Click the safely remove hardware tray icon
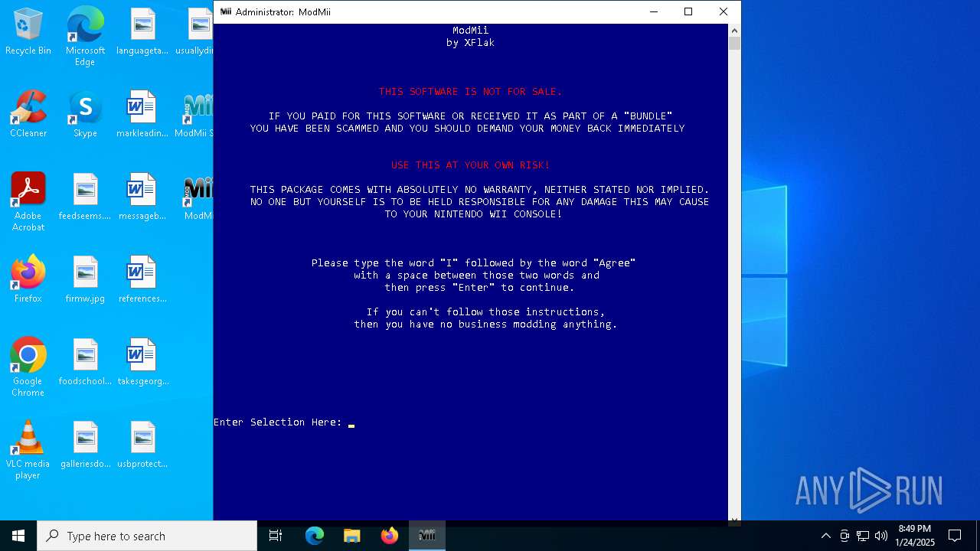The width and height of the screenshot is (980, 551). (x=844, y=536)
